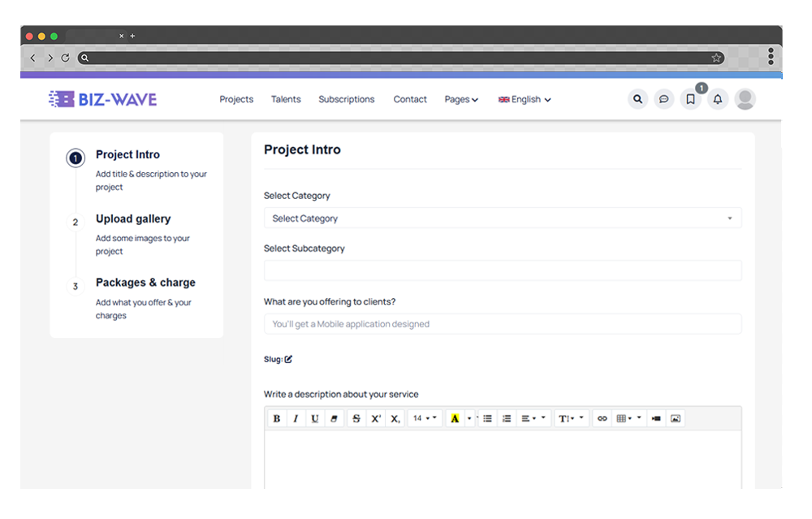Toggle the unordered list in the editor
812x519 pixels.
click(x=488, y=417)
